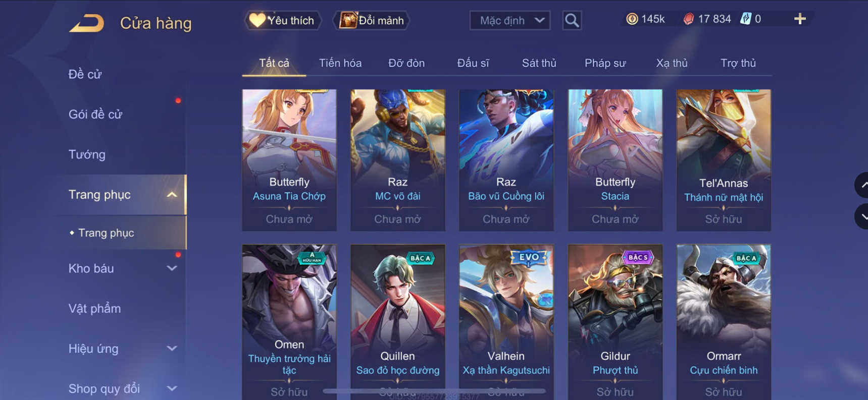This screenshot has height=400, width=868.
Task: Toggle the Yêu thích heart filter
Action: click(x=282, y=21)
